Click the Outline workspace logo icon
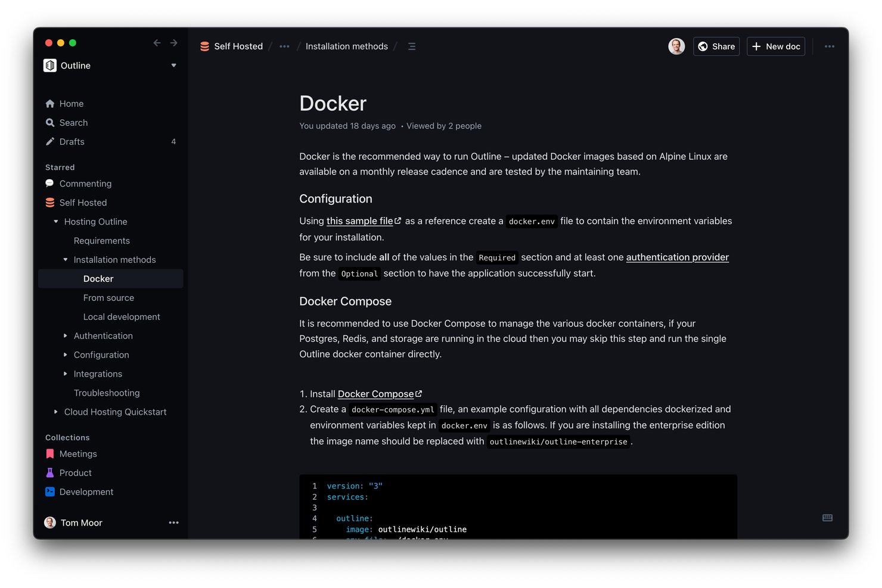The image size is (882, 588). tap(50, 66)
